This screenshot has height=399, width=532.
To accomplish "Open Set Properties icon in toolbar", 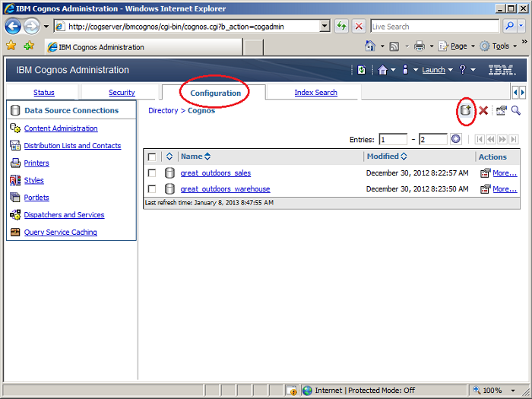I will 502,110.
